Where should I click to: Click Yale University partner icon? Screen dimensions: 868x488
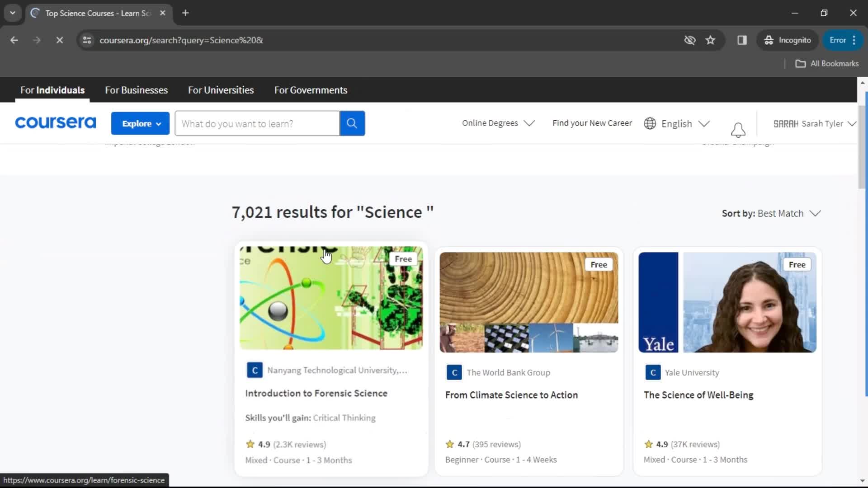pos(652,372)
